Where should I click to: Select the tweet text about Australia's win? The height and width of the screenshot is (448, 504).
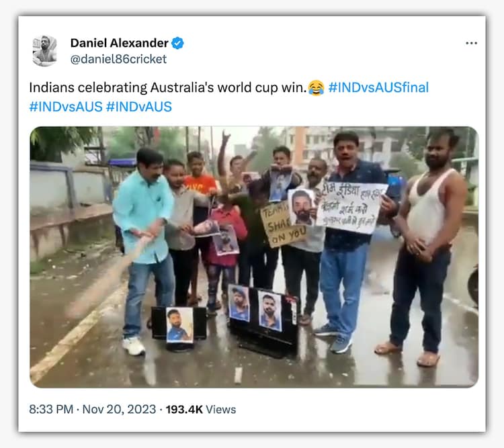point(168,87)
